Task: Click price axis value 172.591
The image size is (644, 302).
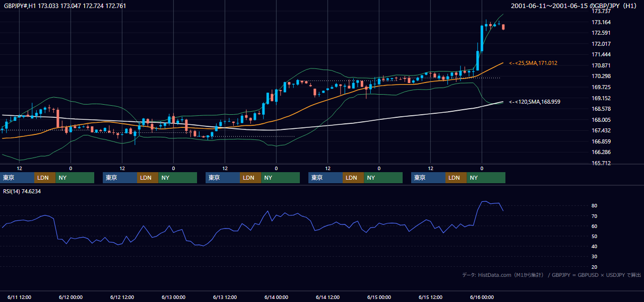Action: coord(601,33)
